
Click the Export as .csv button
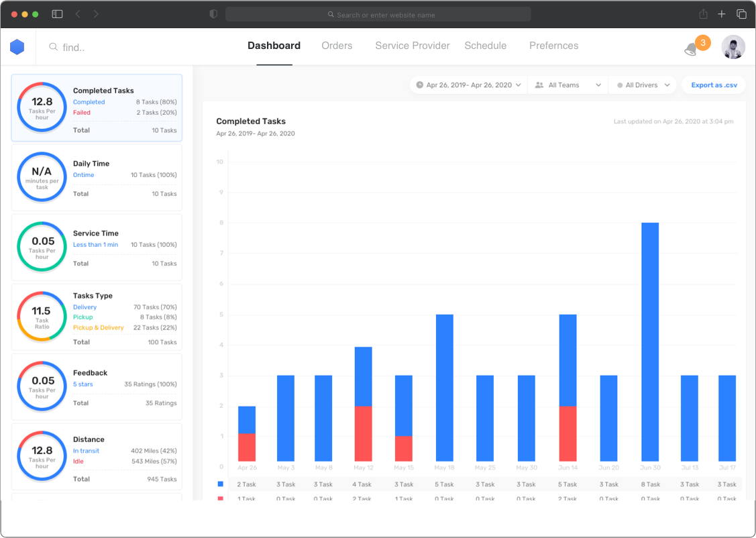[x=714, y=85]
